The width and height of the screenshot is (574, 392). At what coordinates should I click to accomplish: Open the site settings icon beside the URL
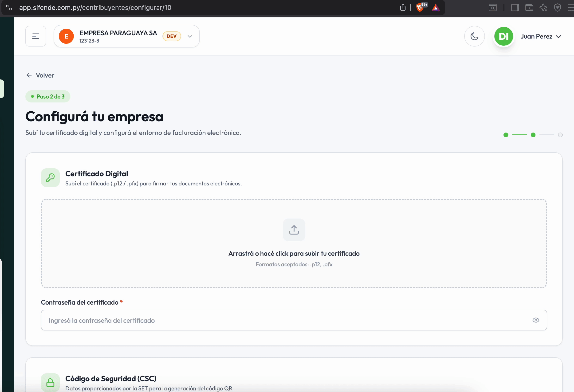click(9, 8)
